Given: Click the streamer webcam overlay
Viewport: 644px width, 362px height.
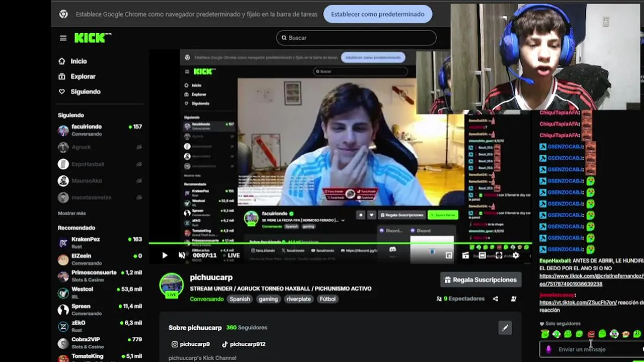Looking at the screenshot, I should [546, 56].
